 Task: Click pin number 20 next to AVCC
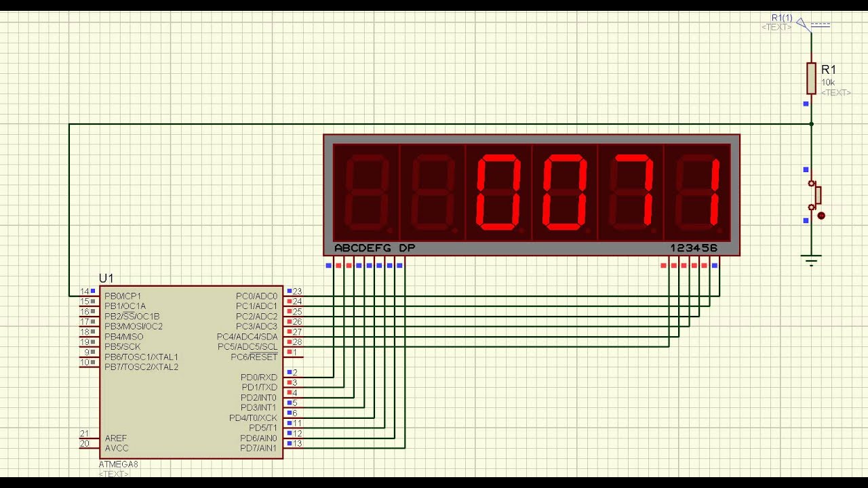84,444
